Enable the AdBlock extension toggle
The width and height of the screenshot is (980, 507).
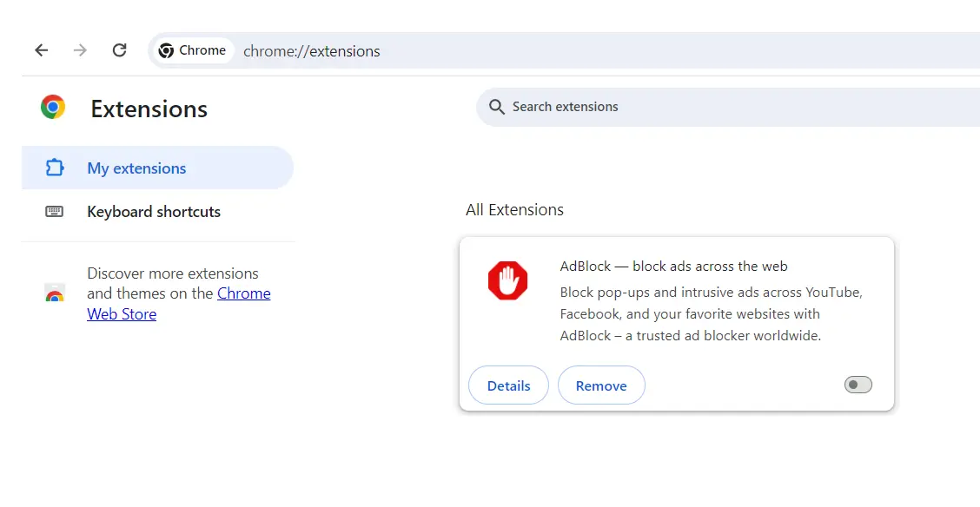[x=857, y=385]
